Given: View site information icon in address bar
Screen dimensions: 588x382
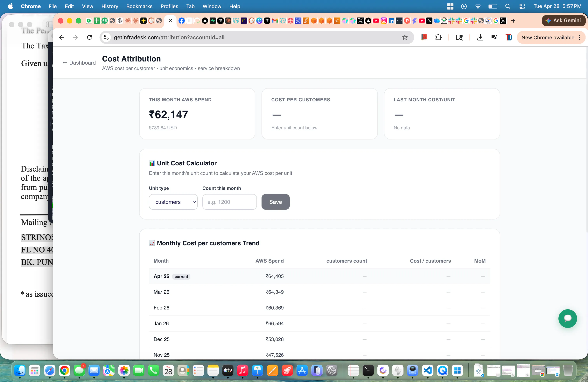Looking at the screenshot, I should 106,37.
